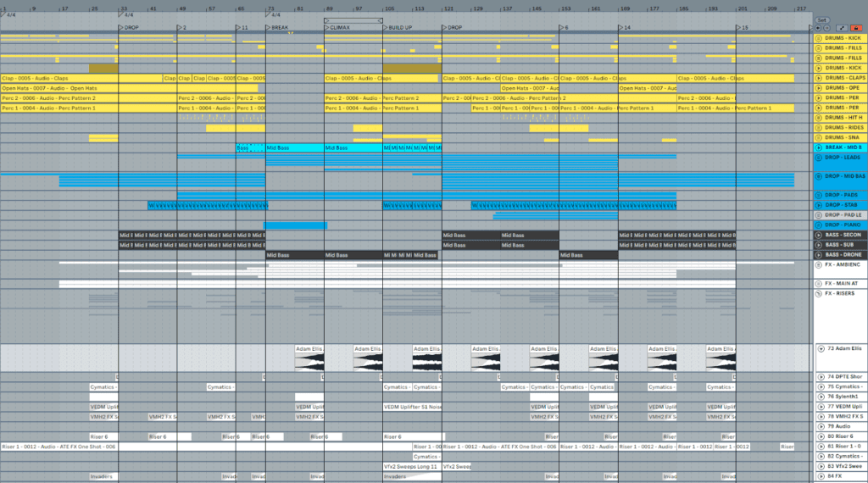Select the cyan Mid Bass clip at CLIMAX
Image resolution: width=868 pixels, height=483 pixels.
point(353,147)
